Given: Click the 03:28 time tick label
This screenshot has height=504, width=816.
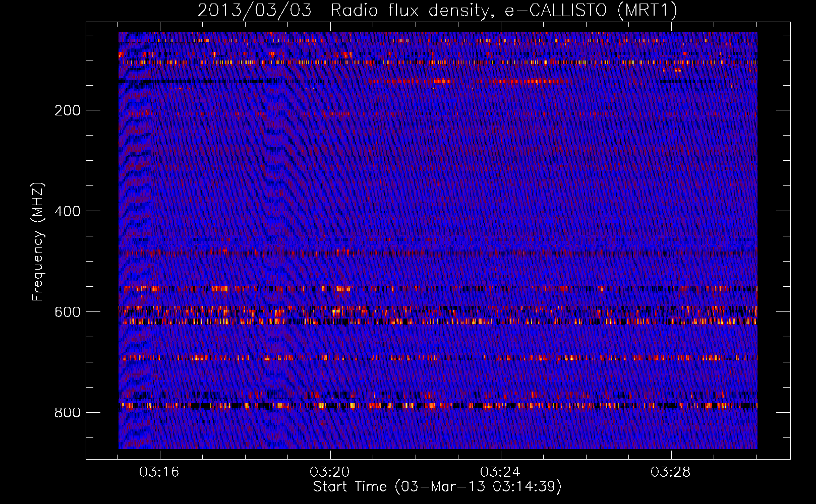Looking at the screenshot, I should click(670, 472).
